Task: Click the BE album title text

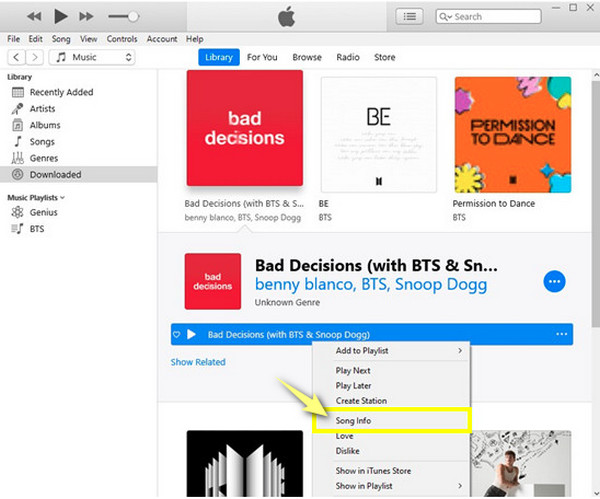Action: [x=324, y=204]
